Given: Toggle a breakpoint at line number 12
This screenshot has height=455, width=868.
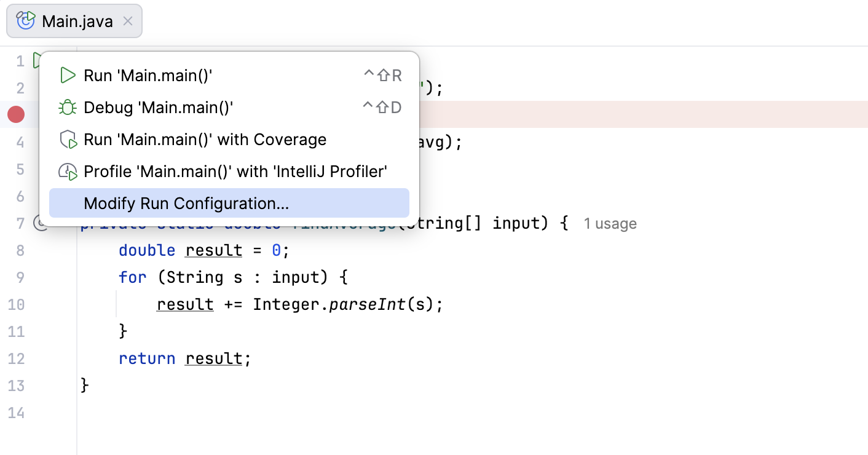Looking at the screenshot, I should click(x=17, y=358).
